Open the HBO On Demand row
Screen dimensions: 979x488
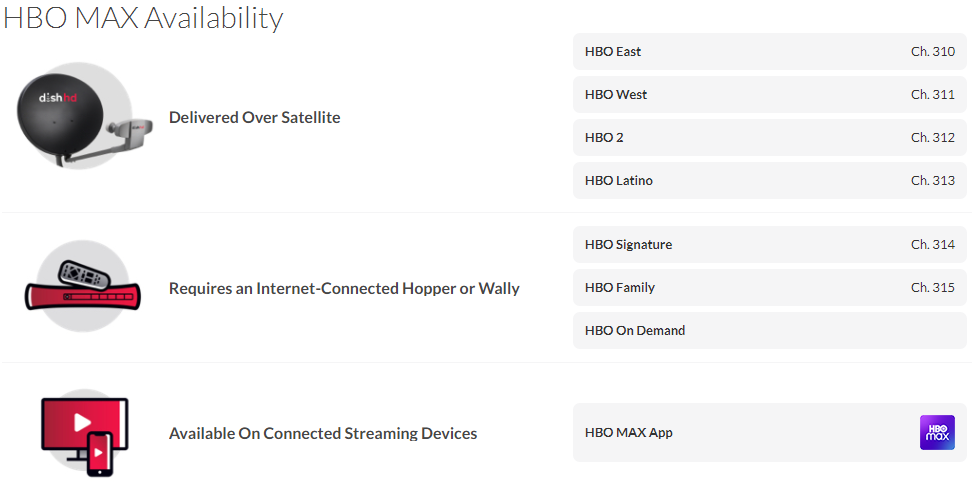[x=770, y=331]
